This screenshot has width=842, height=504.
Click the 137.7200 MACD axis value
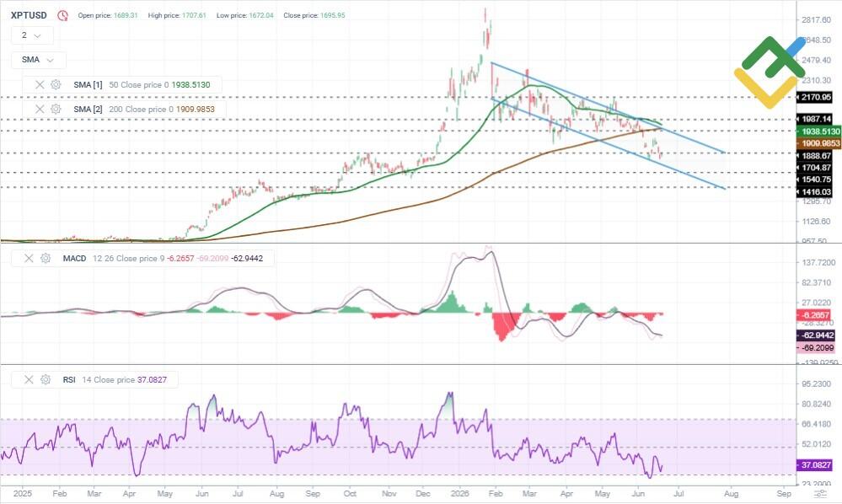(818, 262)
